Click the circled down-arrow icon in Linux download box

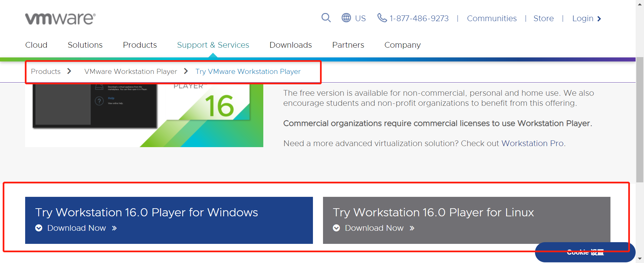click(336, 228)
